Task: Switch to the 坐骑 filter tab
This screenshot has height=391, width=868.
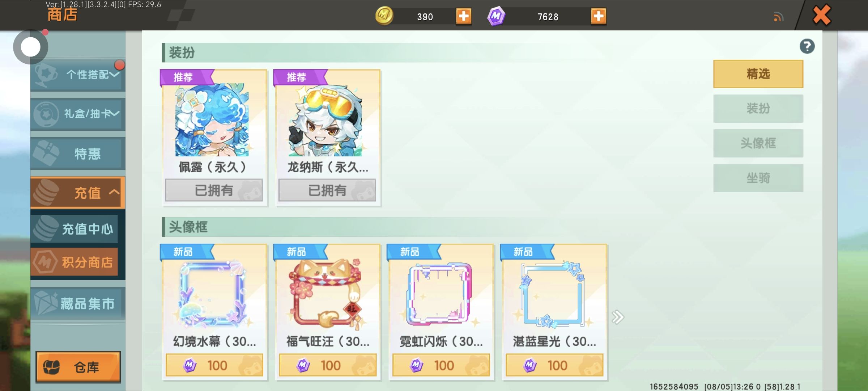Action: [758, 178]
